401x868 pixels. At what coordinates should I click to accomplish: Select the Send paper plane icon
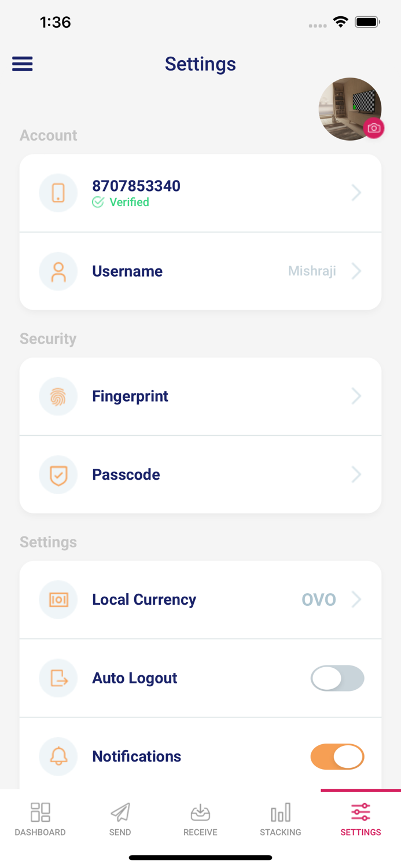(x=120, y=812)
